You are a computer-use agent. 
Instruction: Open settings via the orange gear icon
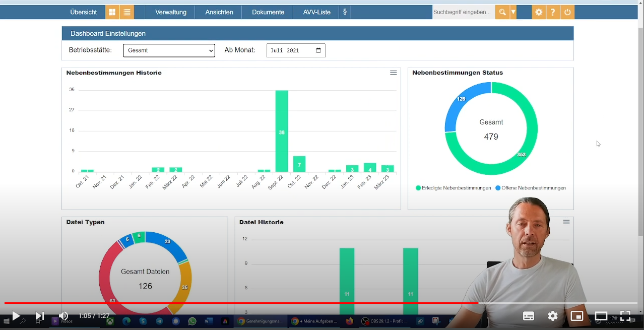click(539, 12)
